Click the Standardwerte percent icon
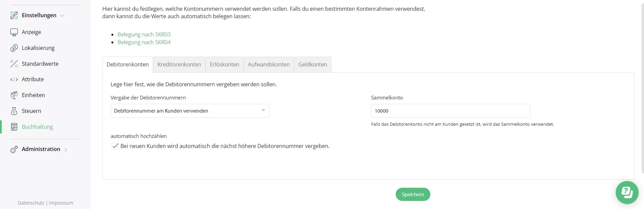 pos(14,64)
